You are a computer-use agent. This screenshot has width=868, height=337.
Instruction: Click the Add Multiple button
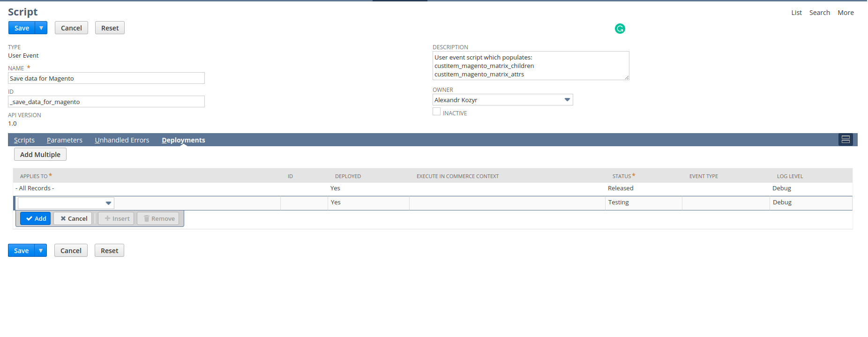40,155
